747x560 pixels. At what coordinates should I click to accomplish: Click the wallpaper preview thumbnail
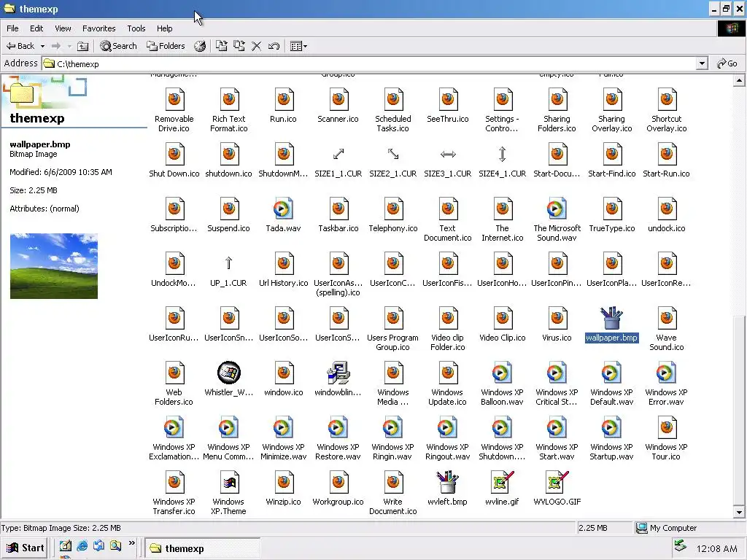tap(54, 266)
